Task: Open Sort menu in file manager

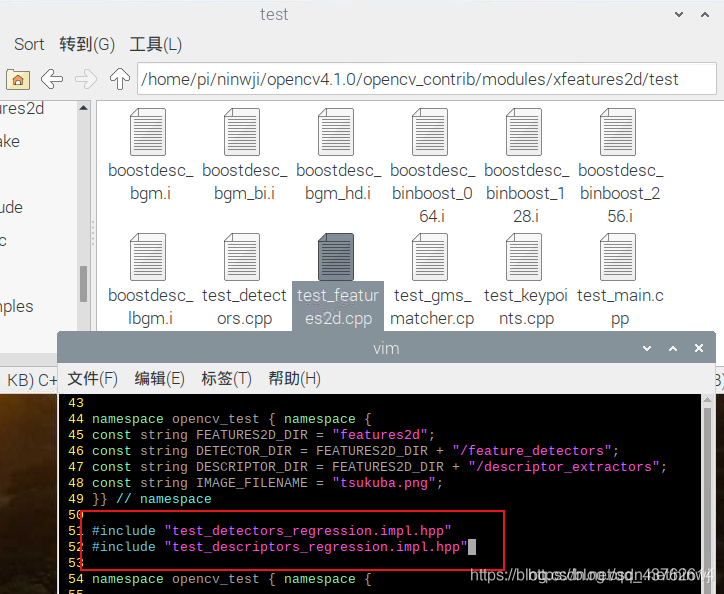Action: (x=29, y=44)
